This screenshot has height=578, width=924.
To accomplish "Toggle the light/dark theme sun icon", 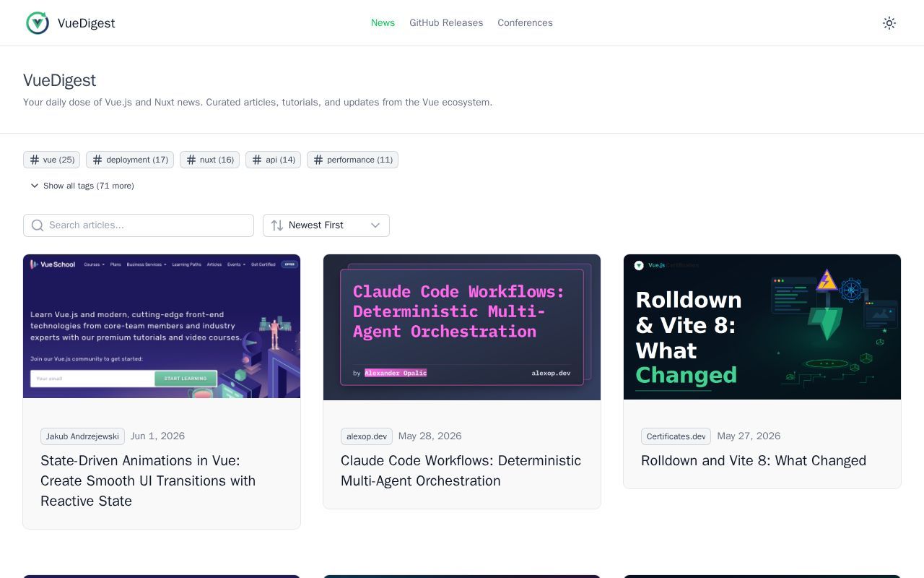I will 889,23.
